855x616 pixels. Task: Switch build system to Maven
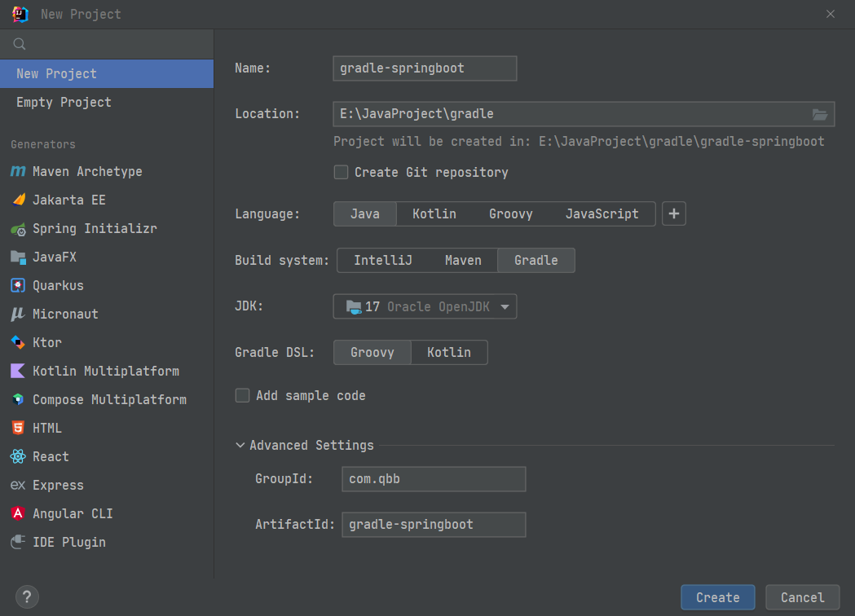463,260
